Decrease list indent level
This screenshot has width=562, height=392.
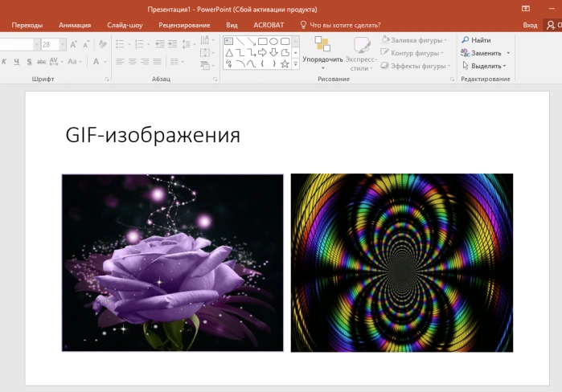click(160, 44)
